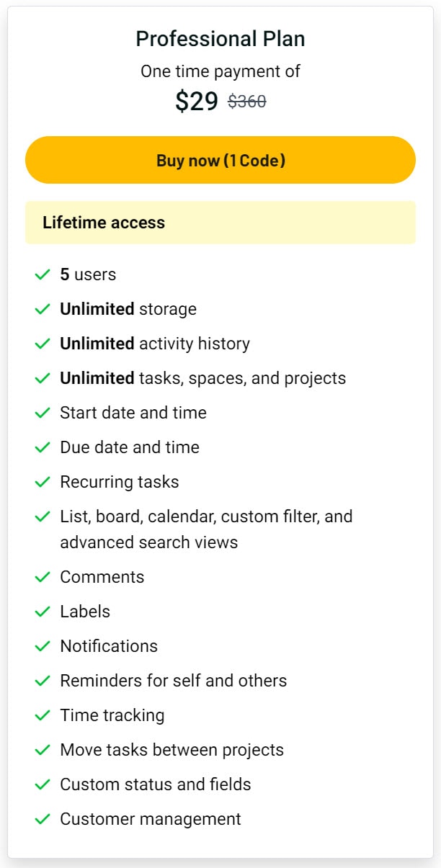Click the crossed-out $360 original price
The image size is (441, 868).
(247, 102)
